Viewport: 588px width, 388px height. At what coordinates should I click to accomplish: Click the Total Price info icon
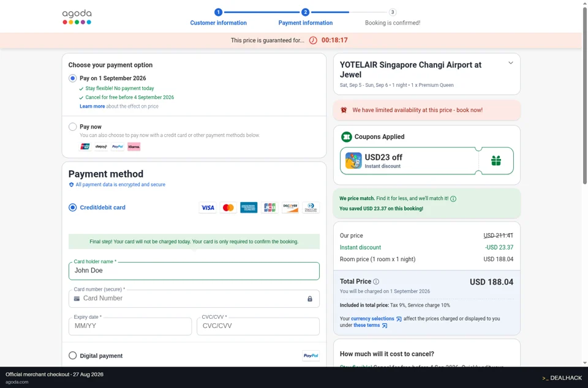coord(375,282)
